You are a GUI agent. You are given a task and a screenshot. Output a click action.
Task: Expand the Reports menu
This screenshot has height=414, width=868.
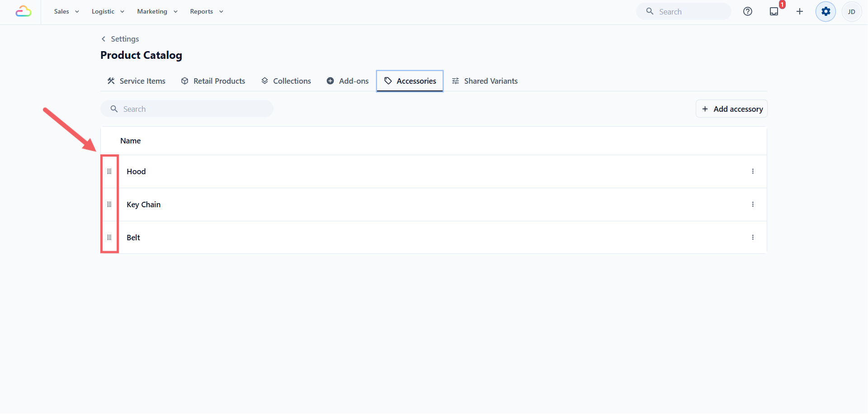pyautogui.click(x=207, y=11)
